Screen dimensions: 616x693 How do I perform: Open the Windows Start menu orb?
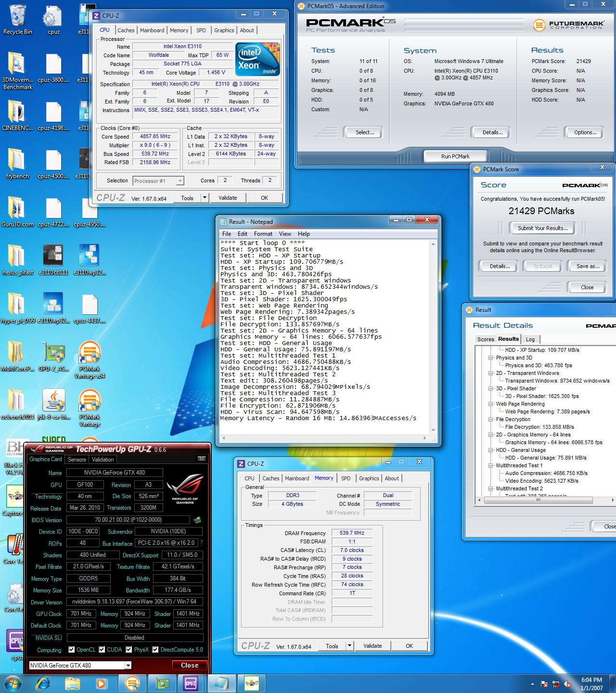click(x=13, y=683)
